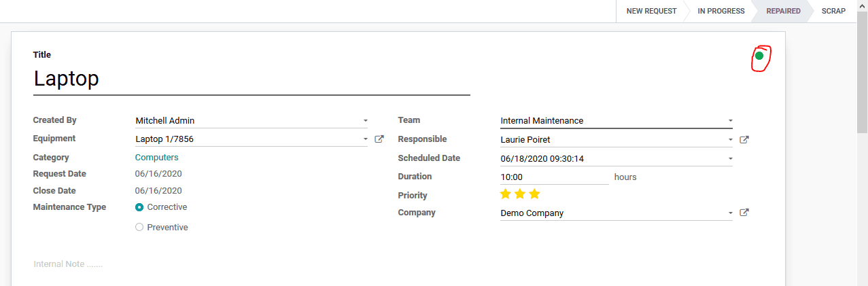The height and width of the screenshot is (286, 868).
Task: Open the Team dropdown
Action: [x=730, y=121]
